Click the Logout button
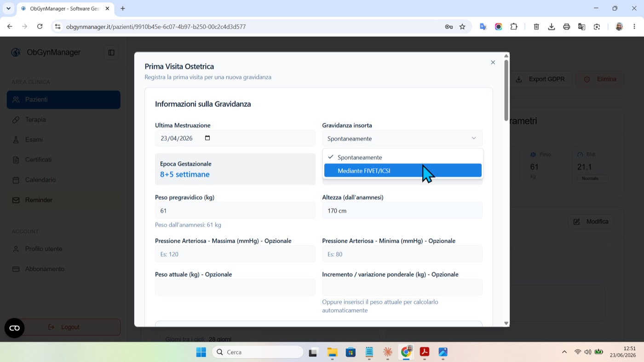This screenshot has width=644, height=362. tap(63, 327)
